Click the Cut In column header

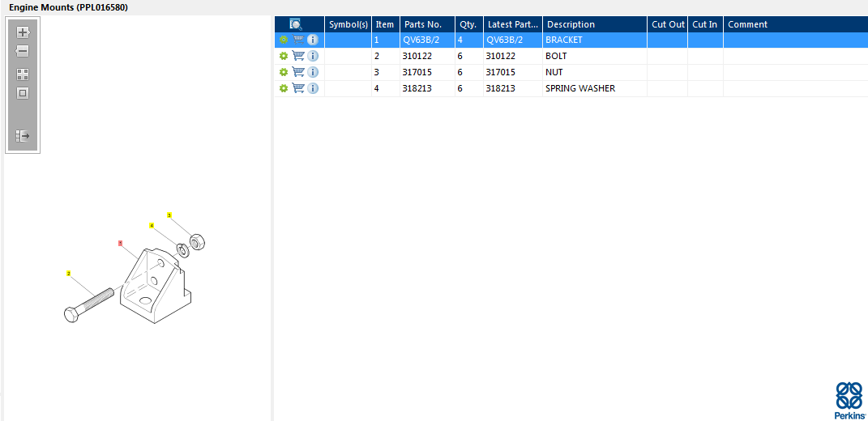point(705,24)
